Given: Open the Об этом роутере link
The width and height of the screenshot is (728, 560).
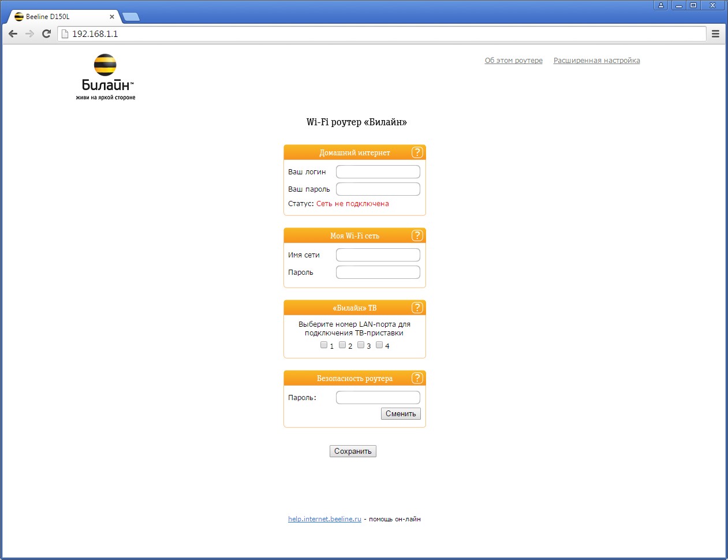Looking at the screenshot, I should 514,61.
